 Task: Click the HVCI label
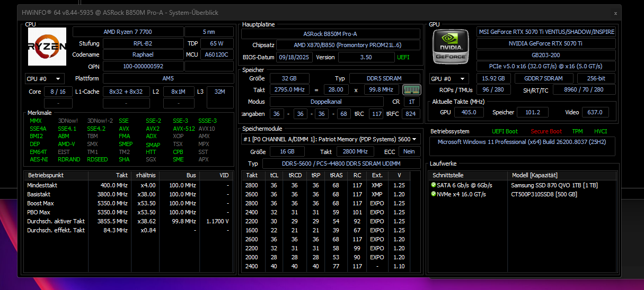pos(601,131)
